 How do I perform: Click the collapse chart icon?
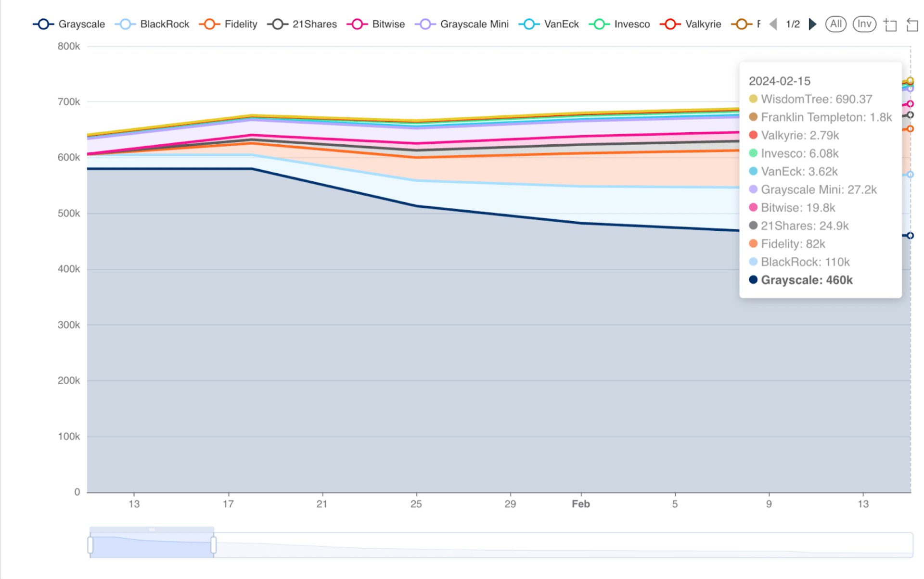pyautogui.click(x=912, y=24)
